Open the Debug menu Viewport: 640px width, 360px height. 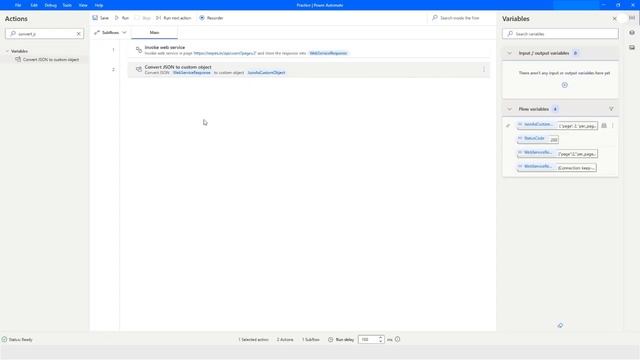(51, 5)
